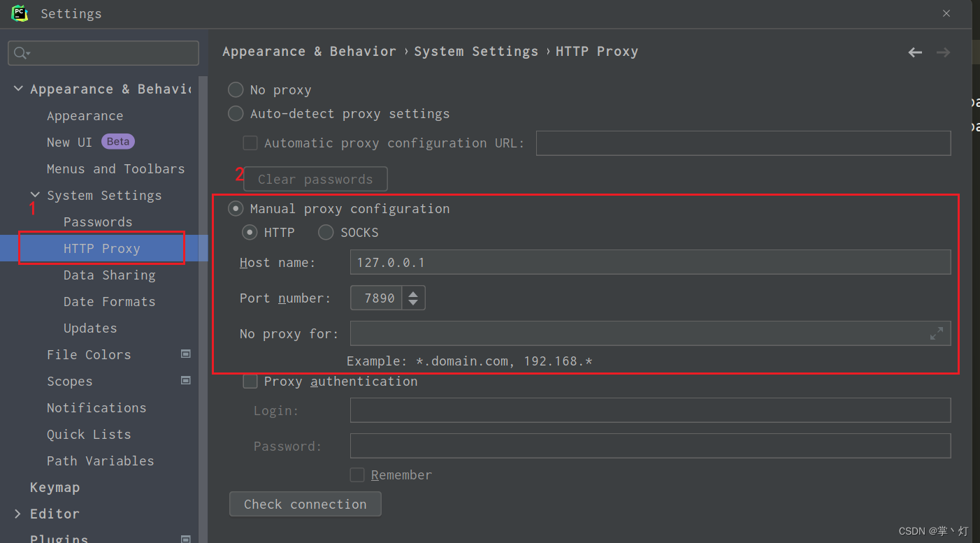Increase the port number using the stepper arrow
Screen dimensions: 980x543
[413, 293]
